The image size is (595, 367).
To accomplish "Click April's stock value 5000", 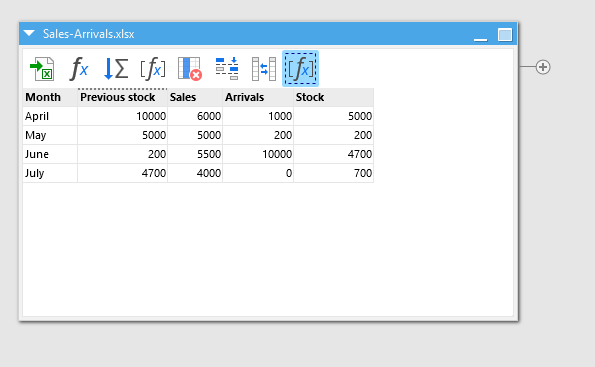I will [334, 116].
